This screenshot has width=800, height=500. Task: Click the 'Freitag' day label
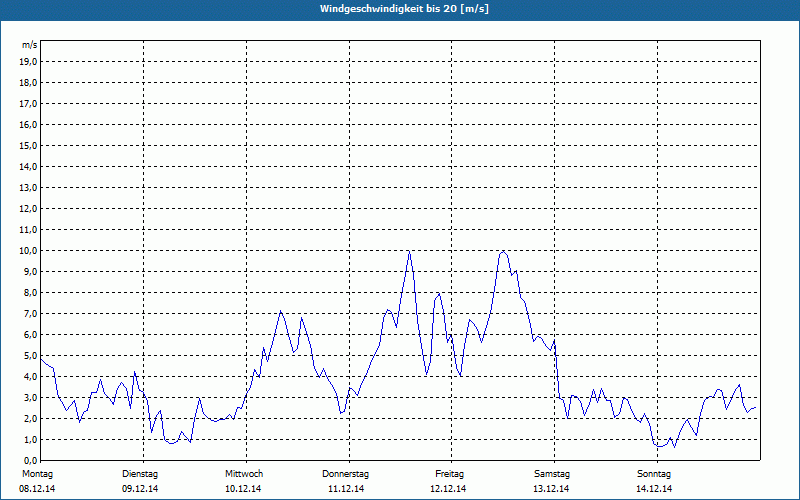click(x=449, y=474)
